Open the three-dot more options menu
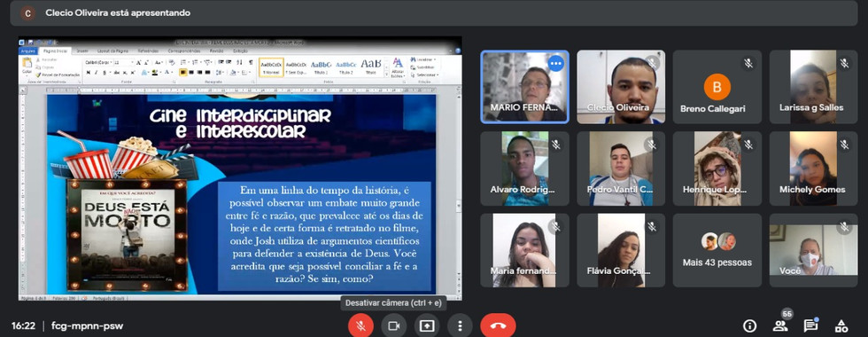The image size is (868, 337). (x=460, y=326)
